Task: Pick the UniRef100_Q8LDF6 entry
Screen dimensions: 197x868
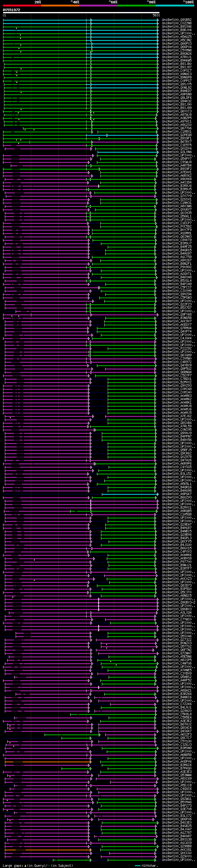Action: point(177,98)
